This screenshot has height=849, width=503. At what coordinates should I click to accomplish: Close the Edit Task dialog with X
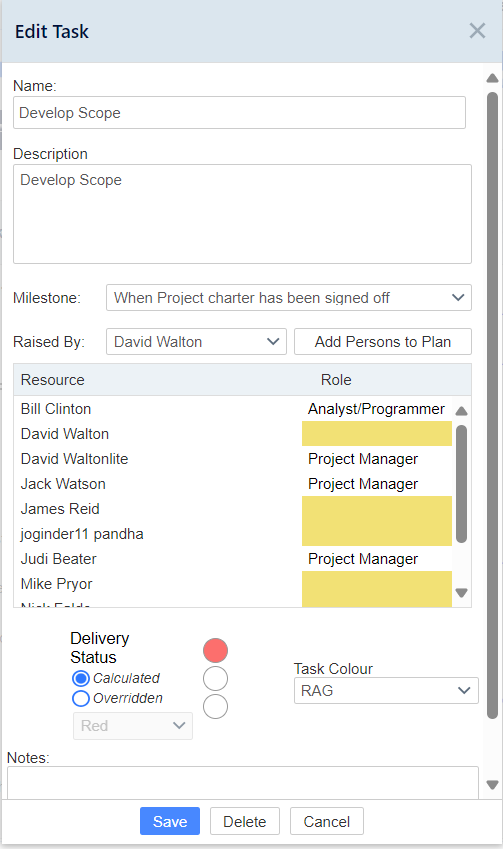point(477,31)
